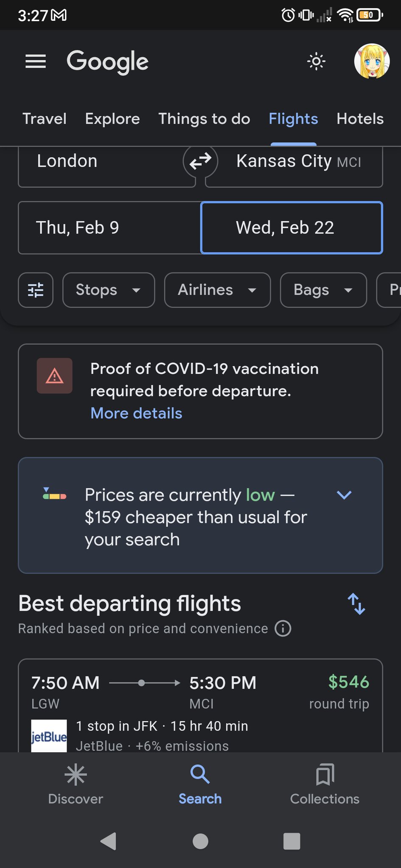
Task: Select the Search bottom navigation button
Action: click(x=200, y=784)
